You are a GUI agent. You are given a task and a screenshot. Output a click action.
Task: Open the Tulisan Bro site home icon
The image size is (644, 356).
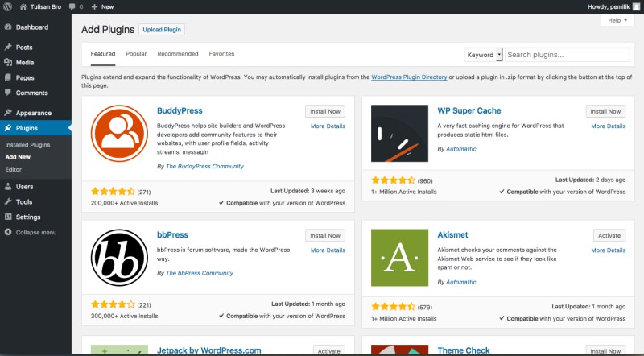(23, 7)
